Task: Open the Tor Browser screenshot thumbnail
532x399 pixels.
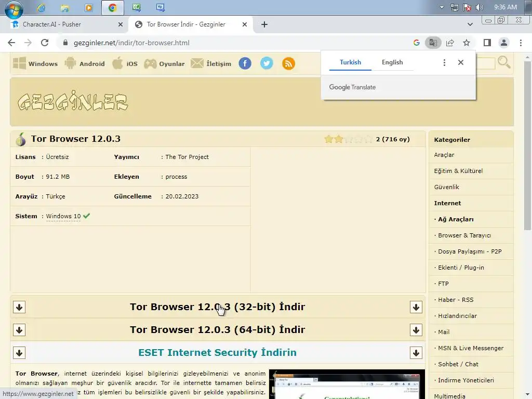Action: (347, 384)
